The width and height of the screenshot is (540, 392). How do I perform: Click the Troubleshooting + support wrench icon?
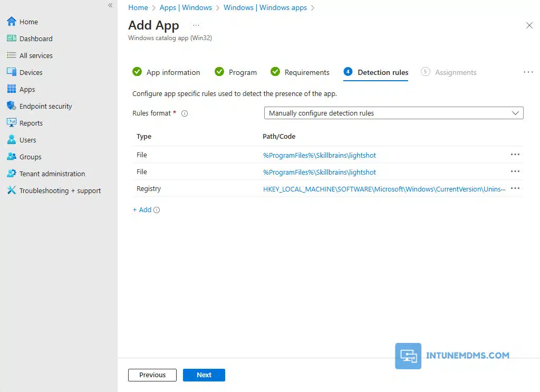[x=11, y=190]
